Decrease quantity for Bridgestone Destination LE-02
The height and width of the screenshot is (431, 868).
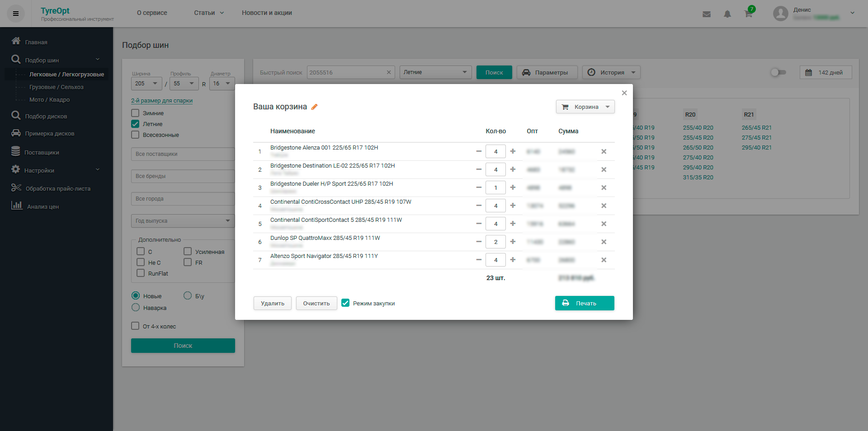tap(479, 169)
